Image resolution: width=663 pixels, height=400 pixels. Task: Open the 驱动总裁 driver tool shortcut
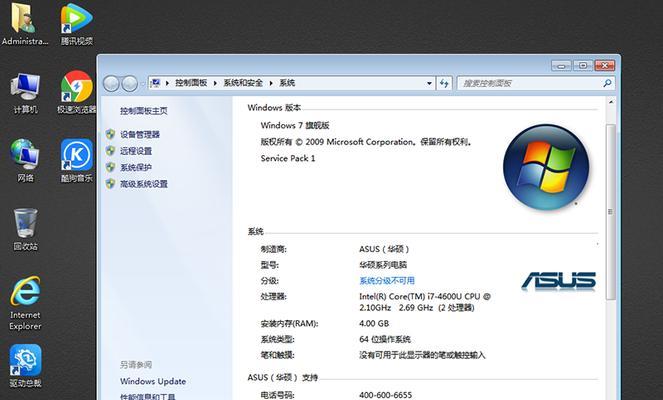tap(25, 366)
